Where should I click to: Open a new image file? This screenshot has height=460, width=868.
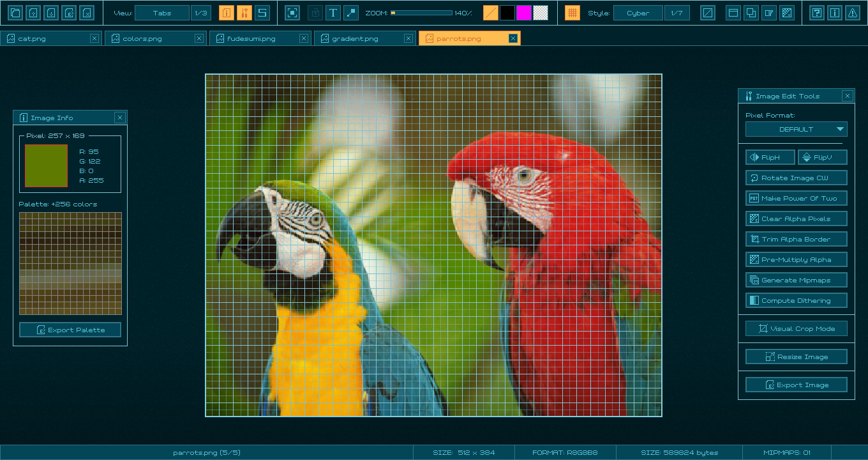click(15, 12)
